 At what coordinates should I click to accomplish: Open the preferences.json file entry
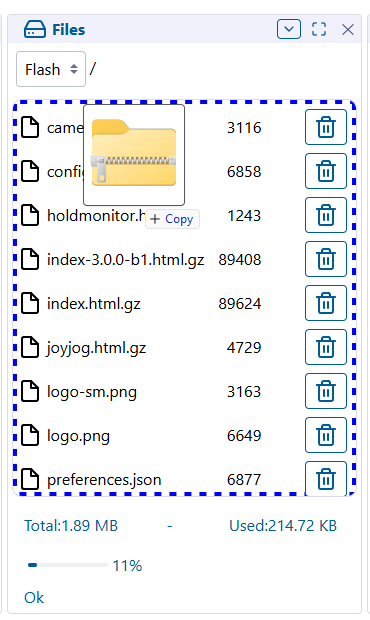104,480
